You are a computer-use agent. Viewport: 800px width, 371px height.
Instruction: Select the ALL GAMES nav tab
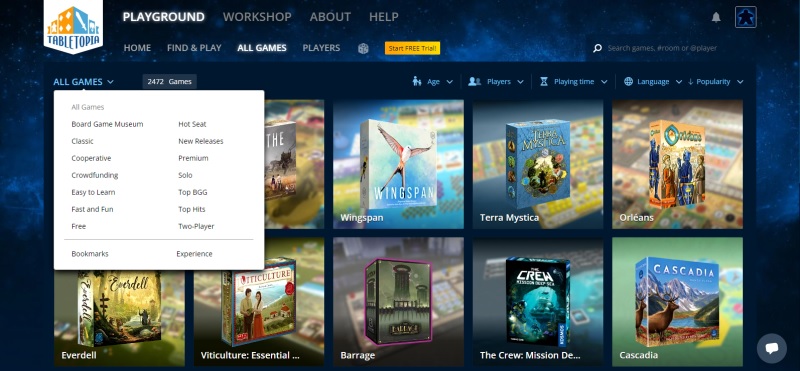[x=262, y=48]
